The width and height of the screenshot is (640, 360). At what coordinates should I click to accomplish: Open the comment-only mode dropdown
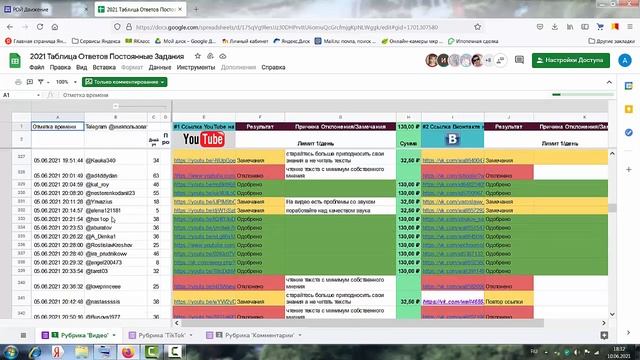coord(124,82)
